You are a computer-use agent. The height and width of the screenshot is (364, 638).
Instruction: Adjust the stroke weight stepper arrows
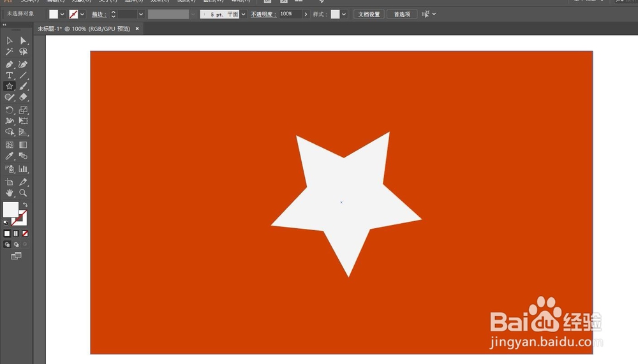113,14
